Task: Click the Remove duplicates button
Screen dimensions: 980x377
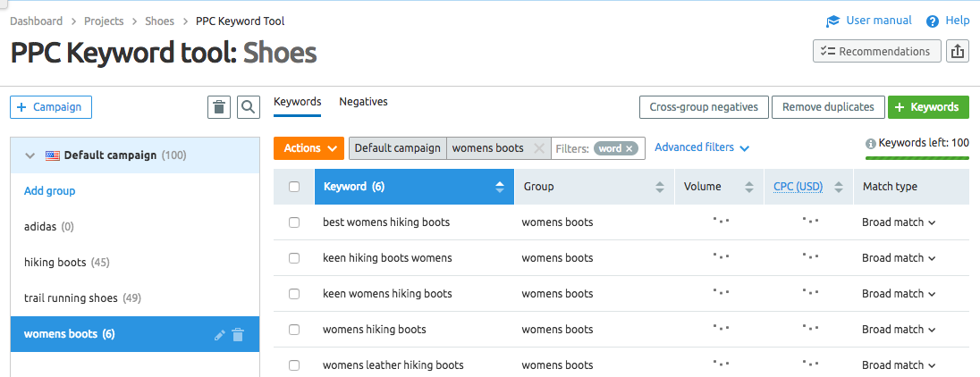Action: tap(828, 107)
